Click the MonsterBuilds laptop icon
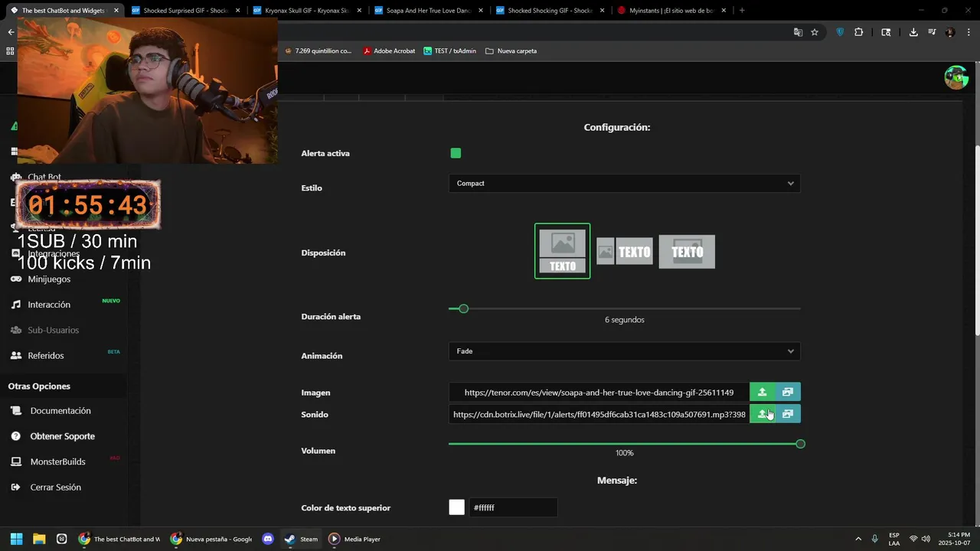 [16, 461]
